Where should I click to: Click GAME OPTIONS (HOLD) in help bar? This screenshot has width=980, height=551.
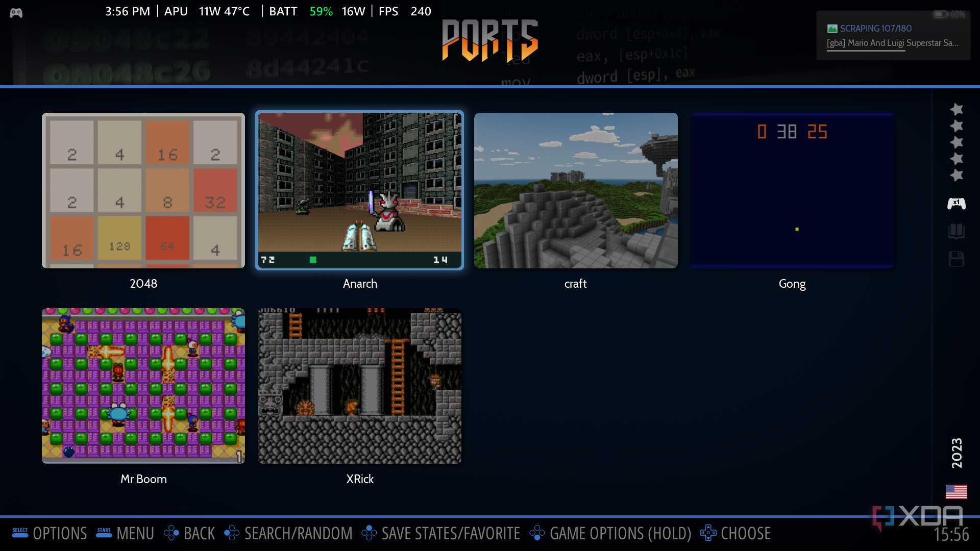click(620, 534)
